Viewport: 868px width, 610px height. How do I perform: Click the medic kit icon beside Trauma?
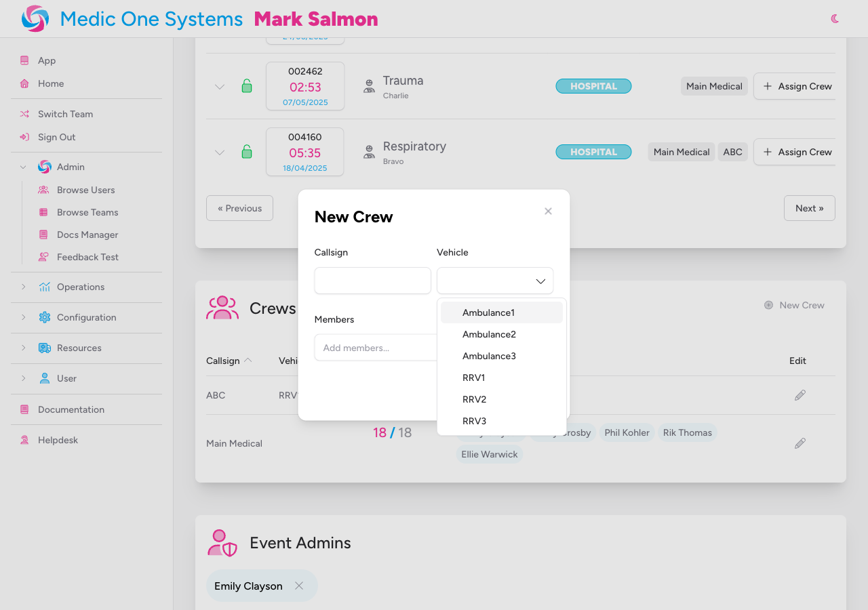click(x=369, y=86)
